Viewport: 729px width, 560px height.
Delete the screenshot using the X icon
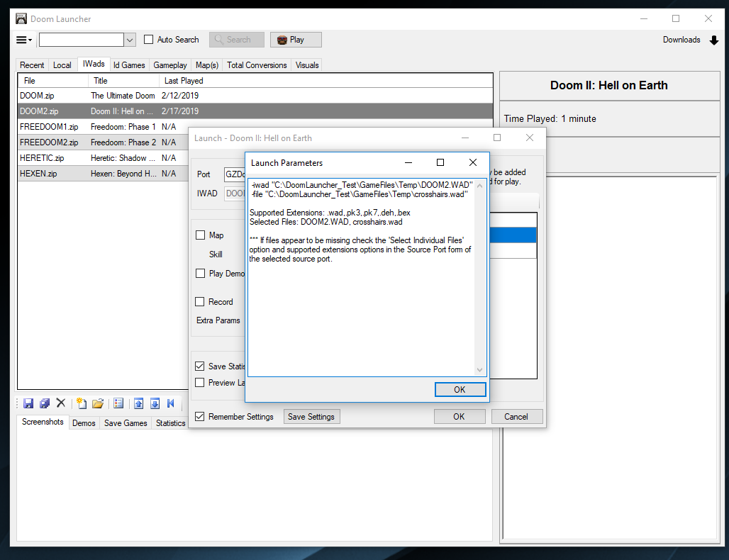pos(61,403)
